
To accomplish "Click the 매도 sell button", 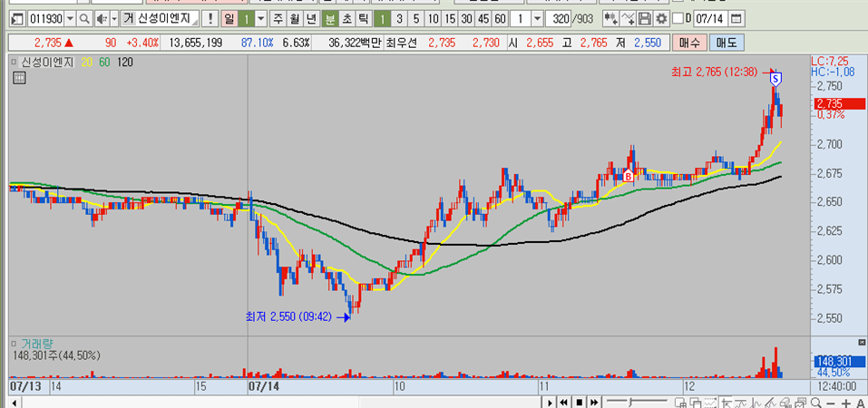I will (x=727, y=42).
